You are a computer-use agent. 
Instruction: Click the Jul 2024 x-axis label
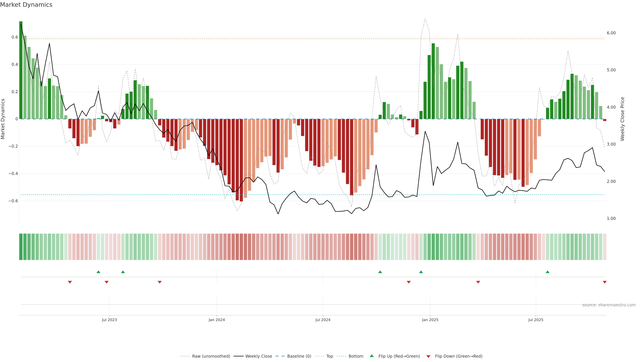coord(323,320)
